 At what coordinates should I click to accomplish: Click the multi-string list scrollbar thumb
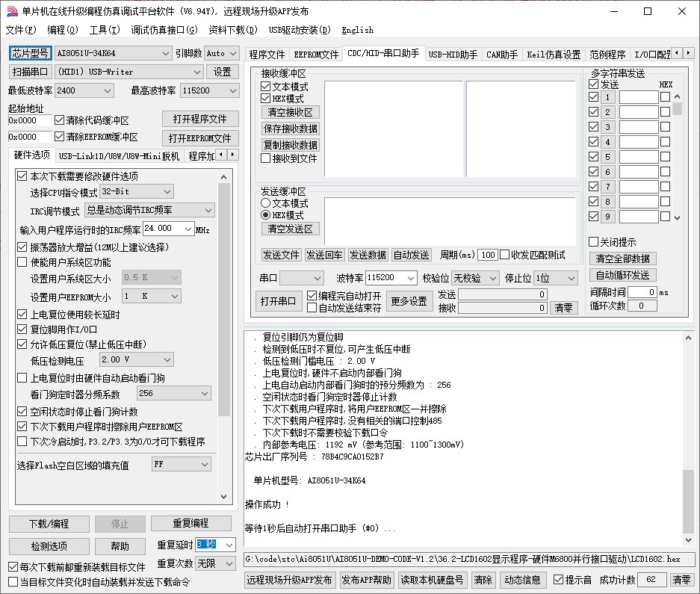pyautogui.click(x=678, y=108)
